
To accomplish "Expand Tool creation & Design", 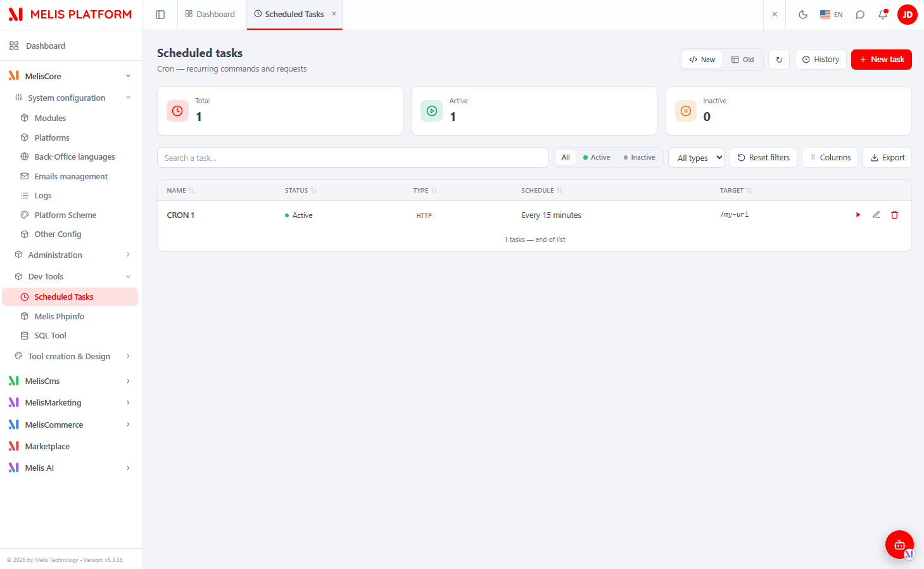I will pos(128,356).
